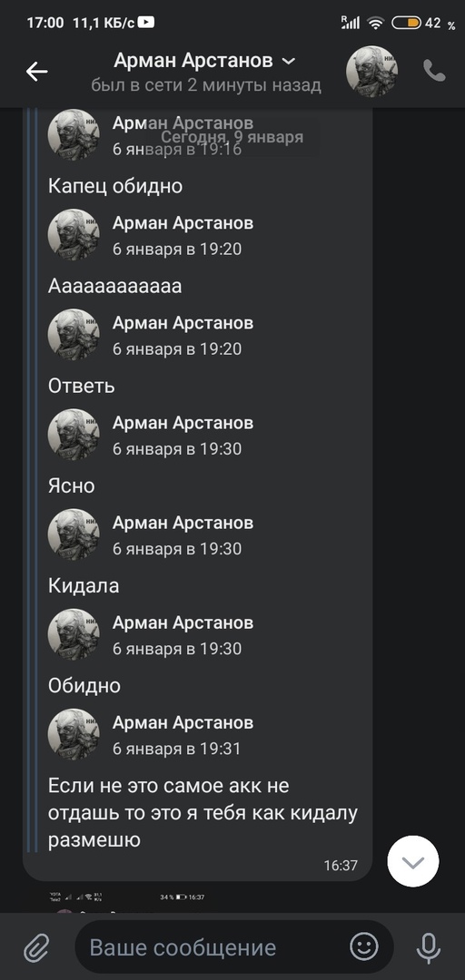Tap the Сегодня, 9 января date label
The image size is (465, 980).
[x=232, y=137]
